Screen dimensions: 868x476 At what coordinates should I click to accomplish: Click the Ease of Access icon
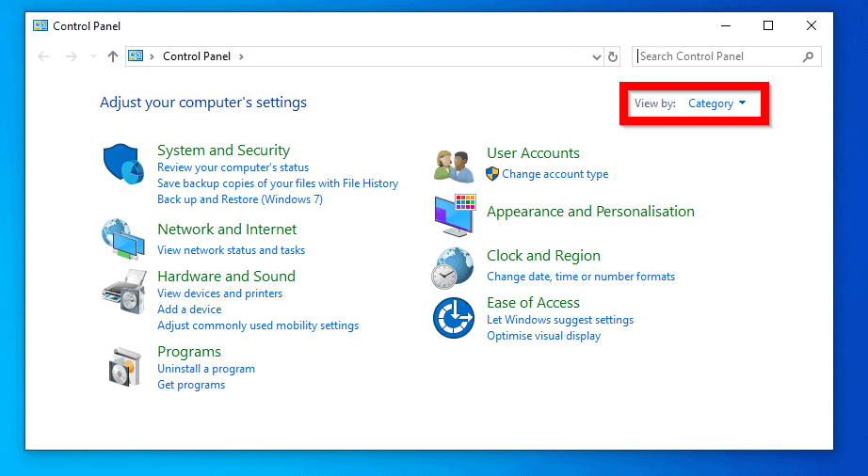point(454,319)
